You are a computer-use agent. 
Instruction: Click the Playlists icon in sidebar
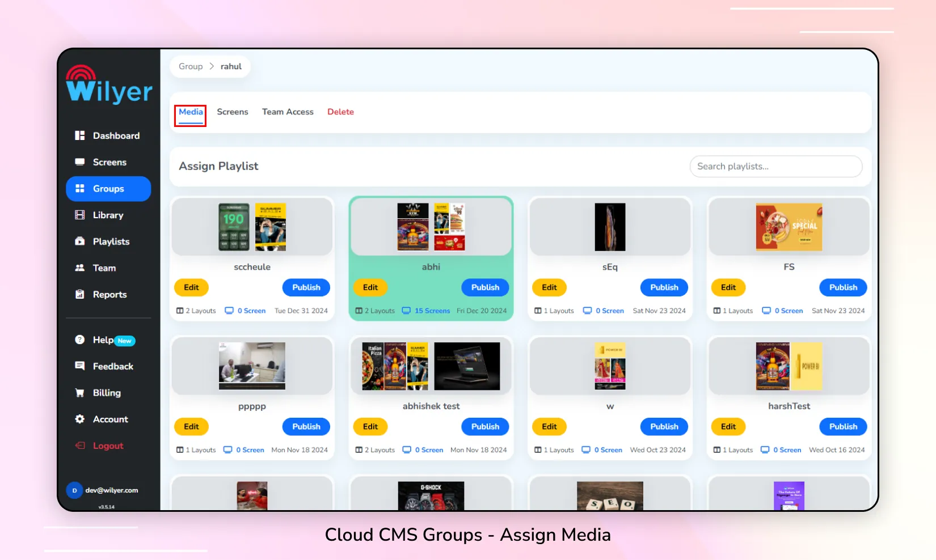click(80, 241)
